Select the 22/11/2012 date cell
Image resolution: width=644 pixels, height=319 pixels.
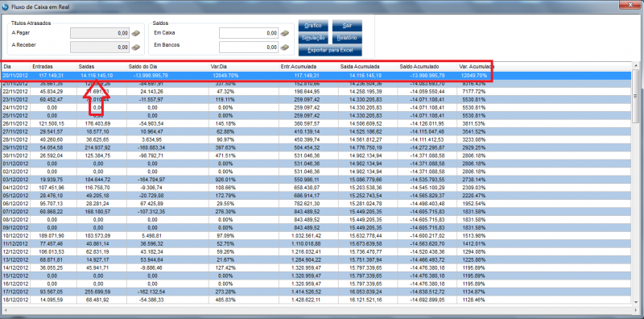pos(14,91)
